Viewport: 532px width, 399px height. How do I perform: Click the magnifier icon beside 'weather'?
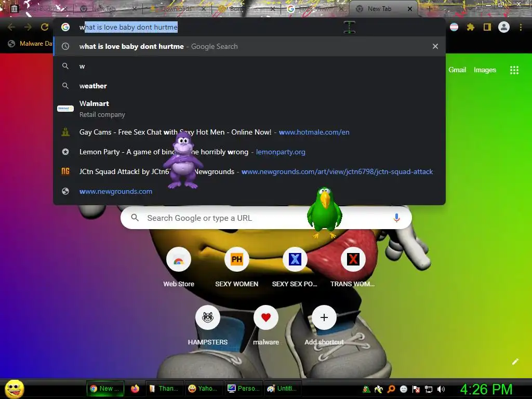(65, 86)
